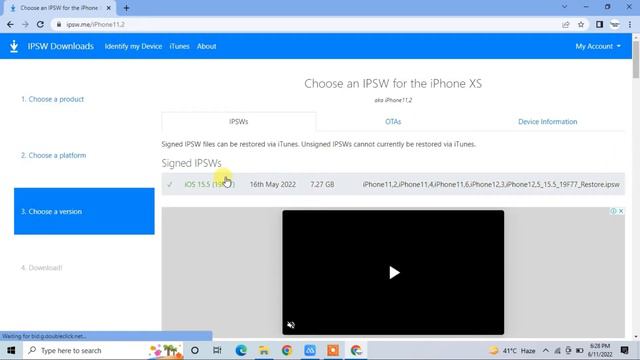Click the IPSW Downloads download arrow logo
640x360 pixels.
click(14, 46)
